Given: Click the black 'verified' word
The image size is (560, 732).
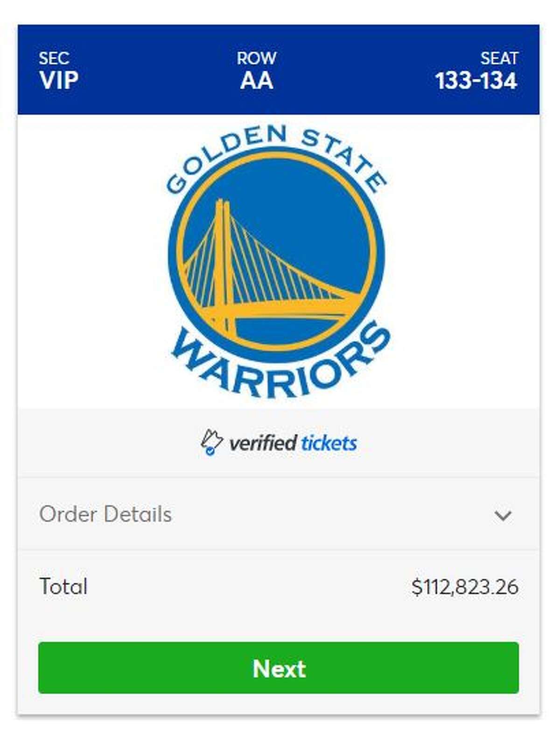Looking at the screenshot, I should (263, 443).
